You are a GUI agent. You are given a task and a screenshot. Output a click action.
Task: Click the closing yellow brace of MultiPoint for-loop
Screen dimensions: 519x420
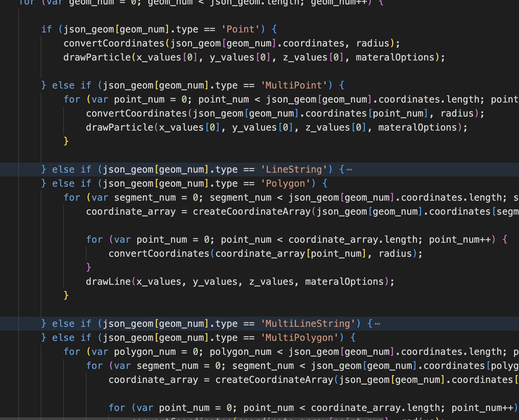(66, 141)
